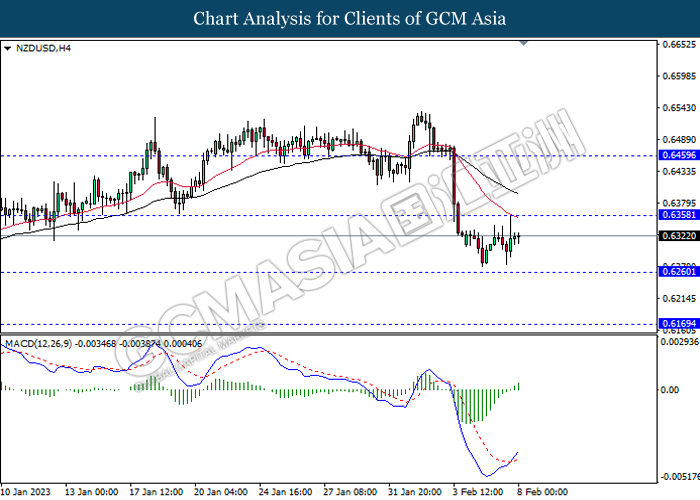Select the 0.62601 price level label
Viewport: 700px width, 500px height.
click(x=679, y=272)
